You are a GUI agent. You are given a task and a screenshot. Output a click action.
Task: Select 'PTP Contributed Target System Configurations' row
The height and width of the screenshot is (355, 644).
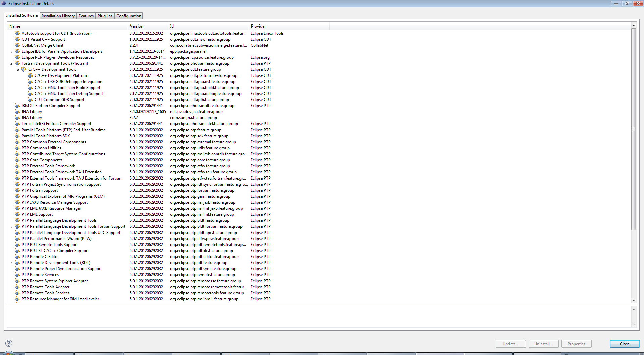pyautogui.click(x=63, y=154)
